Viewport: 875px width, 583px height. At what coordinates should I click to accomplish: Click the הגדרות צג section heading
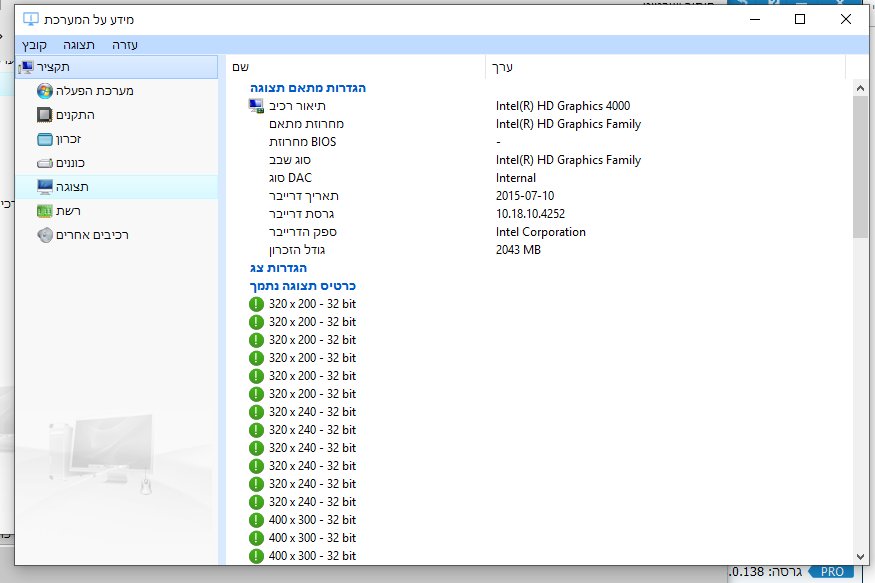pyautogui.click(x=278, y=268)
